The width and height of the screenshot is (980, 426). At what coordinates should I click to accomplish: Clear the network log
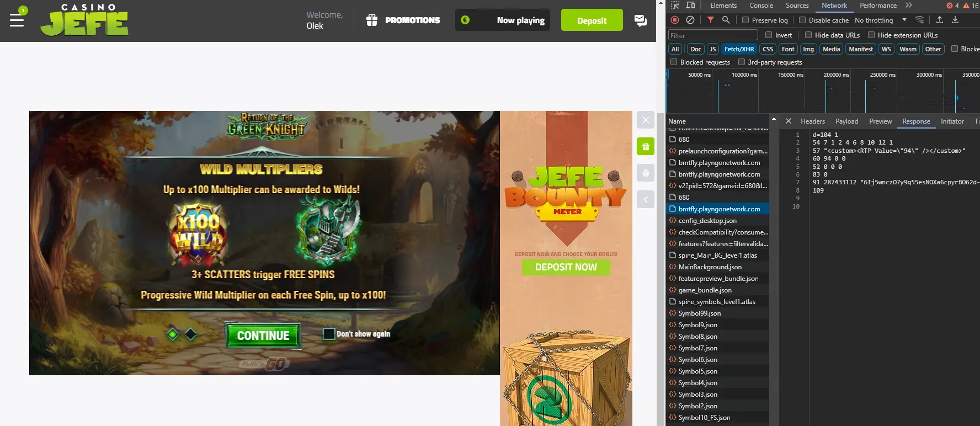pyautogui.click(x=690, y=20)
